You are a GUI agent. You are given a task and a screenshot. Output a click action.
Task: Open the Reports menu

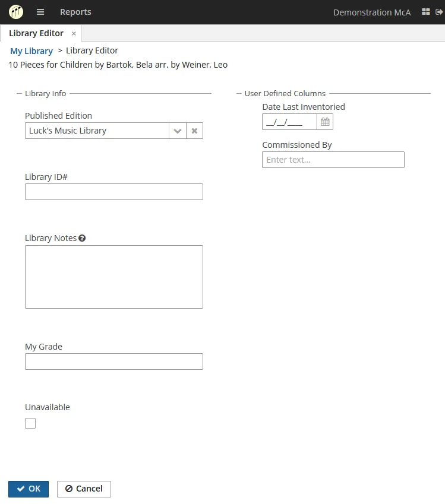[x=75, y=12]
